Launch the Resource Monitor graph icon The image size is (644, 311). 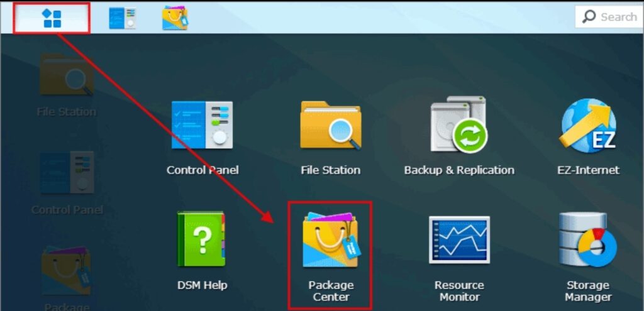[x=458, y=240]
